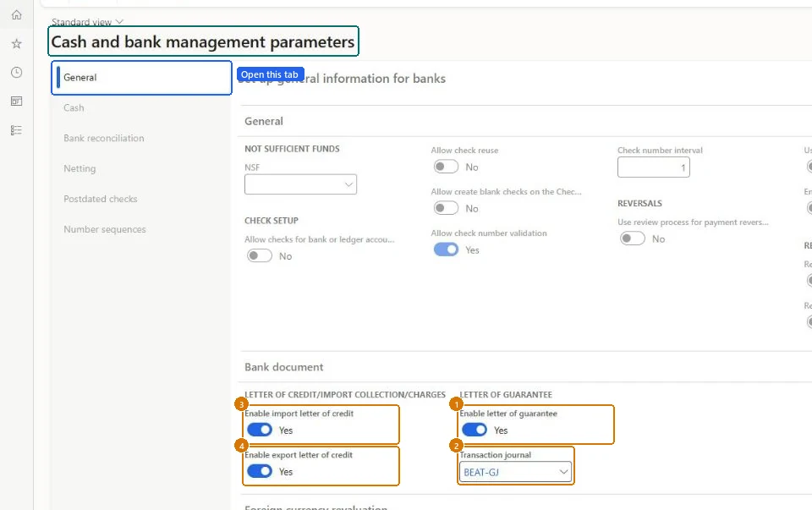
Task: Click LETTER OF GUARANTEE heading
Action: click(x=506, y=394)
